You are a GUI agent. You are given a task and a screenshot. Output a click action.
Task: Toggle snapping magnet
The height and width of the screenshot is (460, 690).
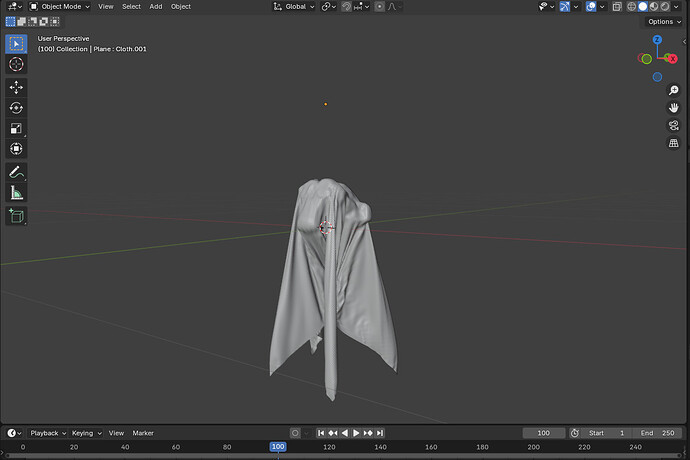347,7
